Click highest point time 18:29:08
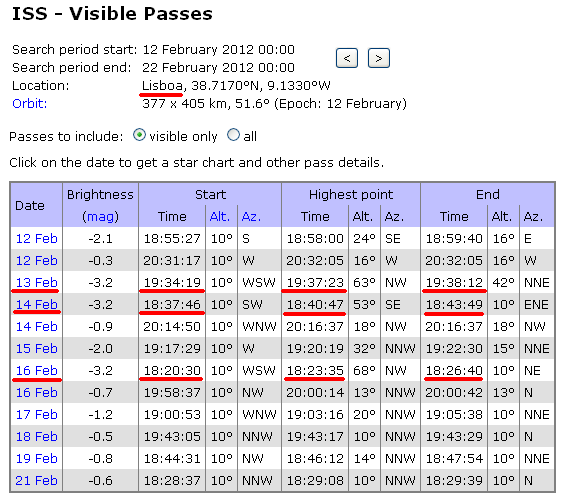Image resolution: width=563 pixels, height=498 pixels. 315,480
